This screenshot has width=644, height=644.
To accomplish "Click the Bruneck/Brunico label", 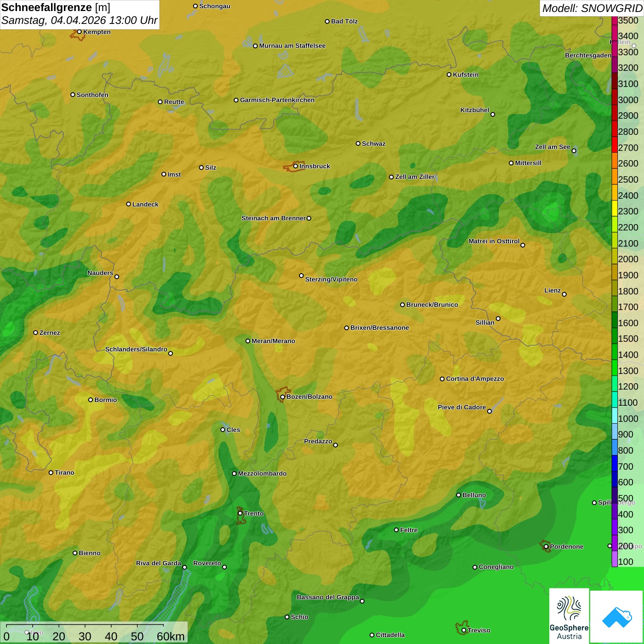I will coord(432,305).
